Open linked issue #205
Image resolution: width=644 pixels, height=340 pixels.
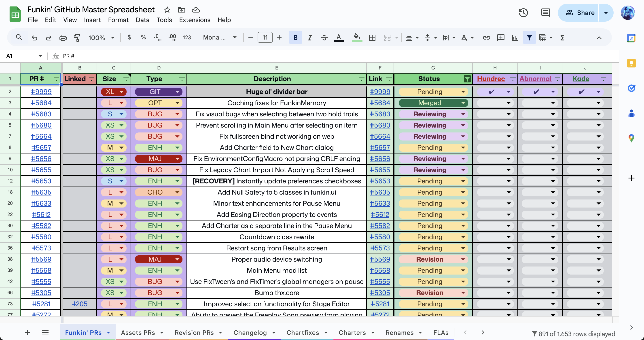click(x=80, y=304)
